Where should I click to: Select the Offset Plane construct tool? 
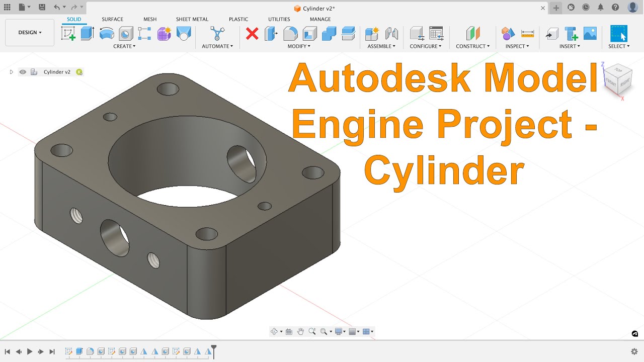pyautogui.click(x=473, y=34)
